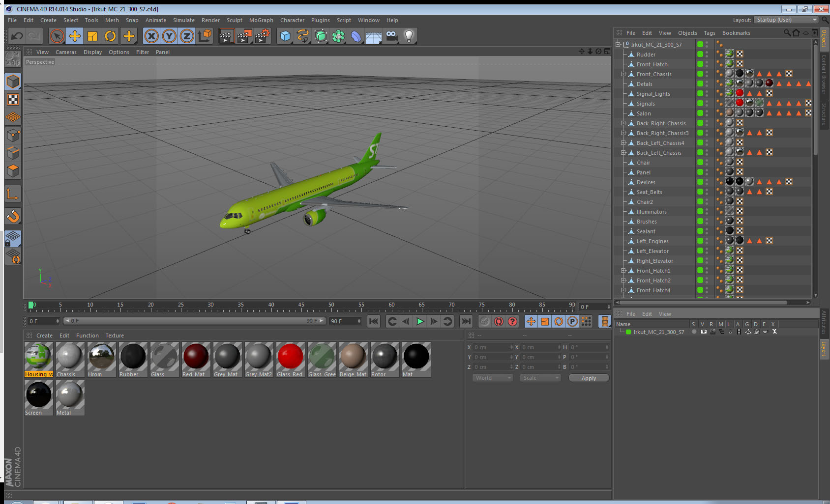Open the Scale mode dropdown
The width and height of the screenshot is (830, 504).
coord(540,378)
